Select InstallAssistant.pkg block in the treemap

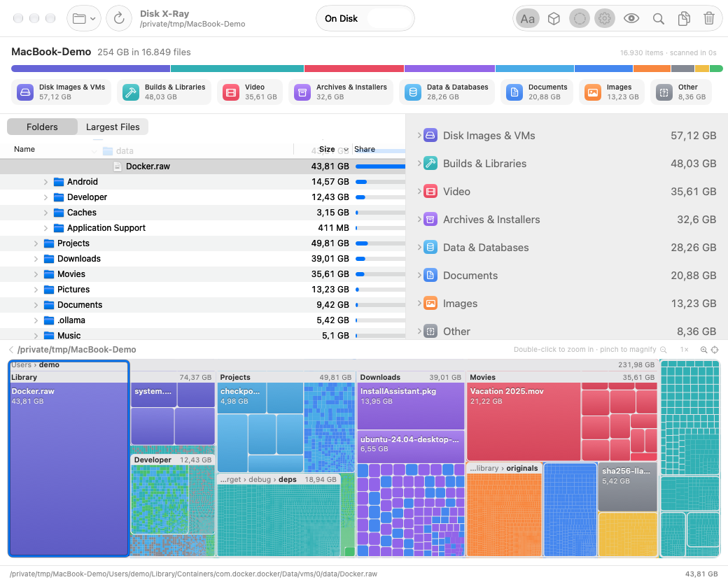[x=410, y=406]
